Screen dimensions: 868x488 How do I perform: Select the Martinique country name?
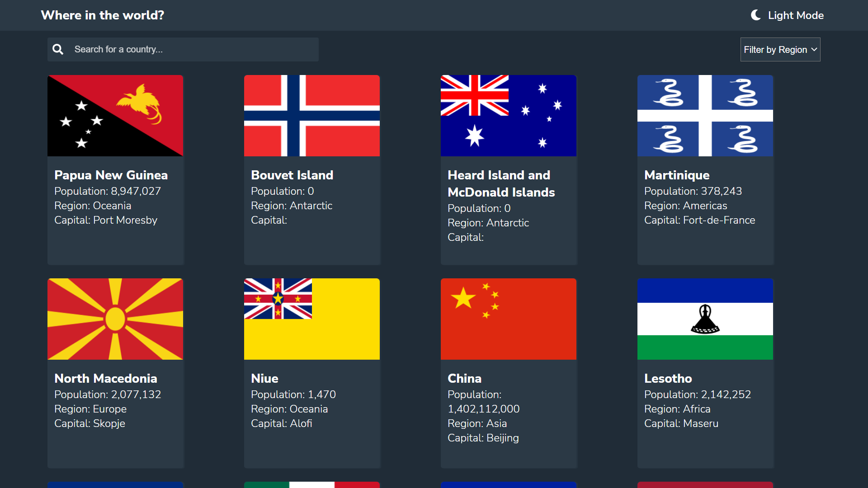pos(677,175)
